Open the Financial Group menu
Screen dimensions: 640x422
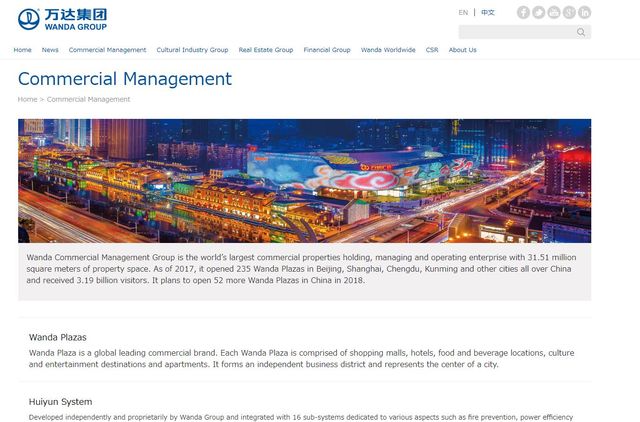(x=327, y=50)
